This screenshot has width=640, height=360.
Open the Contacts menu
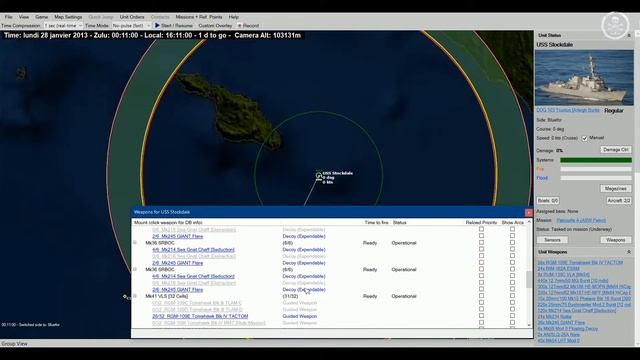coord(160,17)
